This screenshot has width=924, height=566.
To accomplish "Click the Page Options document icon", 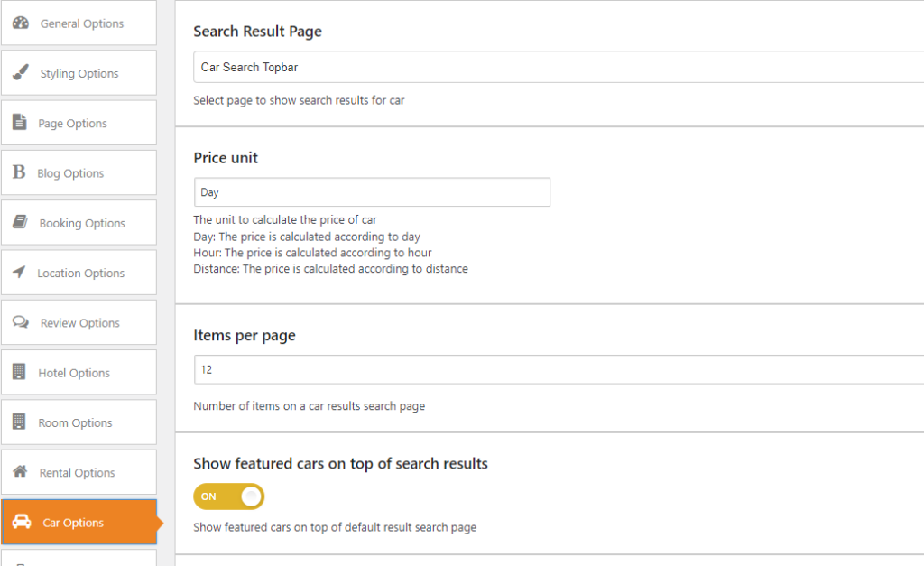I will pos(19,123).
